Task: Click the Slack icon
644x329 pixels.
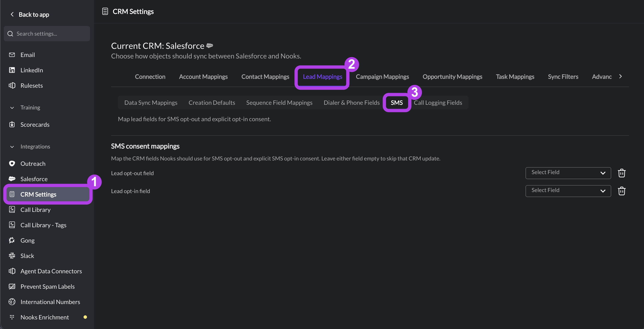Action: [x=12, y=256]
